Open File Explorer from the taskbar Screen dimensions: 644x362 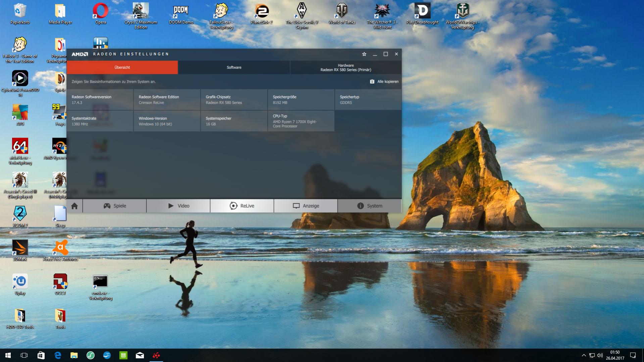pos(74,355)
